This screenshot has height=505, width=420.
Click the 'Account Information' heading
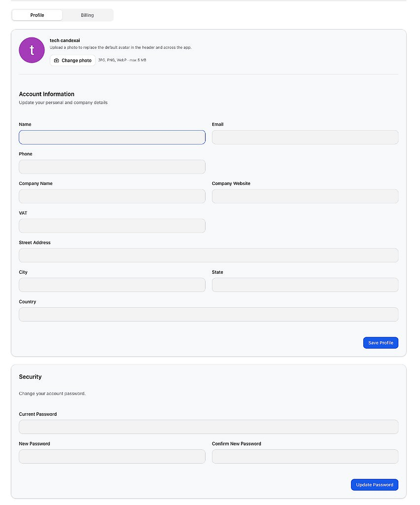47,94
